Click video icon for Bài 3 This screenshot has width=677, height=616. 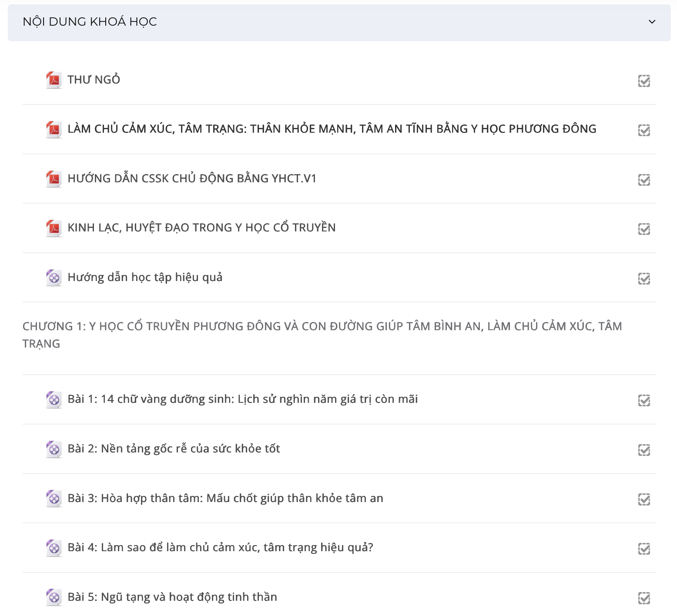click(x=54, y=499)
